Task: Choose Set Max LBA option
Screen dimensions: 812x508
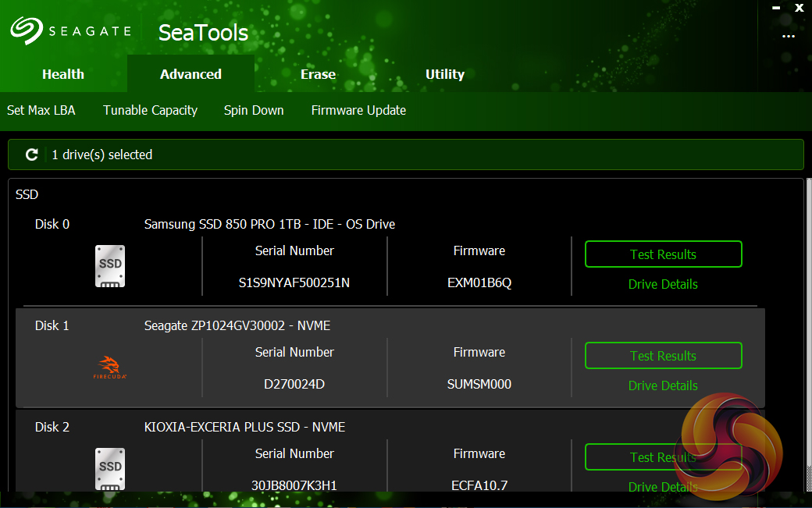Action: point(41,110)
